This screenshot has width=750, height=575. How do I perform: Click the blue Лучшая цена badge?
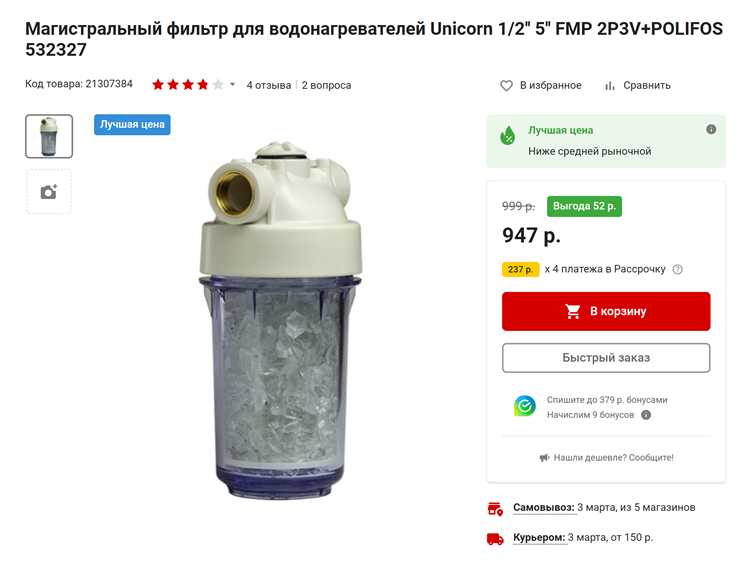click(132, 124)
